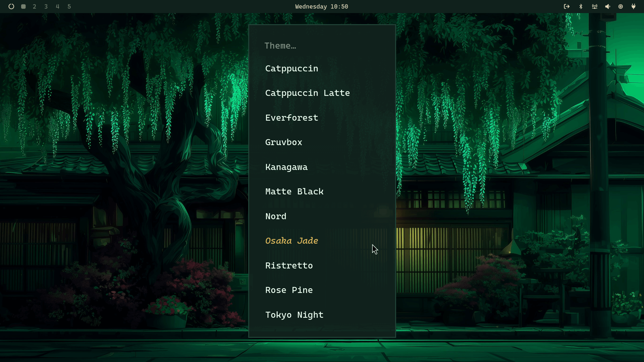
Task: Switch to workspace 4
Action: pyautogui.click(x=58, y=6)
